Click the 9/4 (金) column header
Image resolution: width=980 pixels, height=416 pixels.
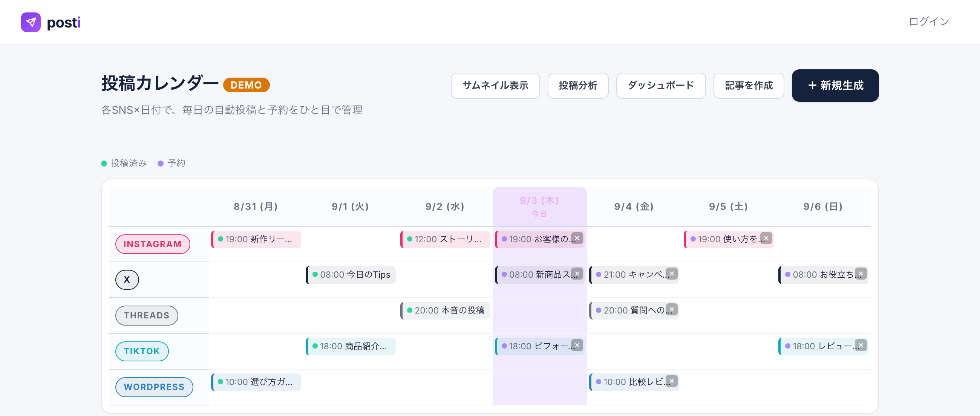point(634,206)
